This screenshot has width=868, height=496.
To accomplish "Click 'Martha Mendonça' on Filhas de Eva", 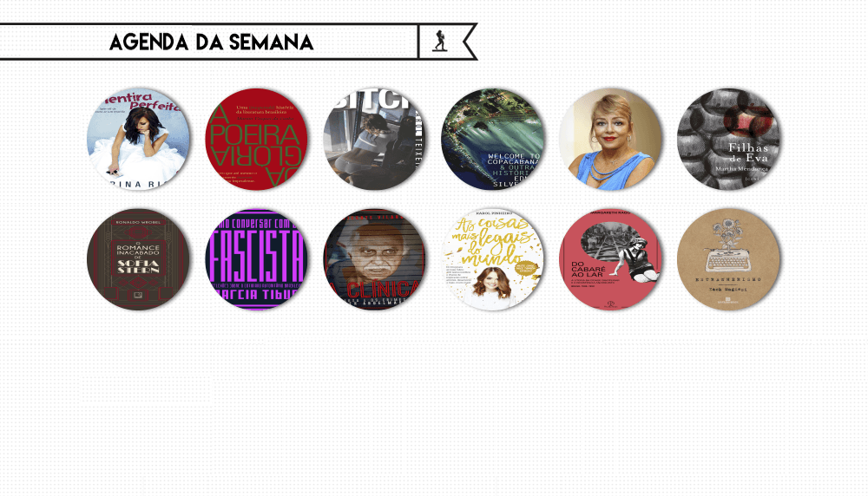I will 741,168.
